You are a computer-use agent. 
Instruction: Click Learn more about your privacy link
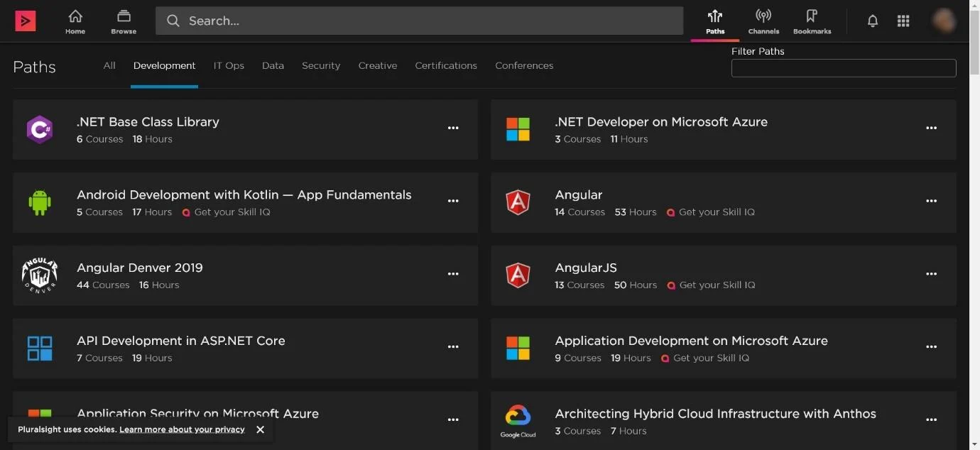[182, 429]
